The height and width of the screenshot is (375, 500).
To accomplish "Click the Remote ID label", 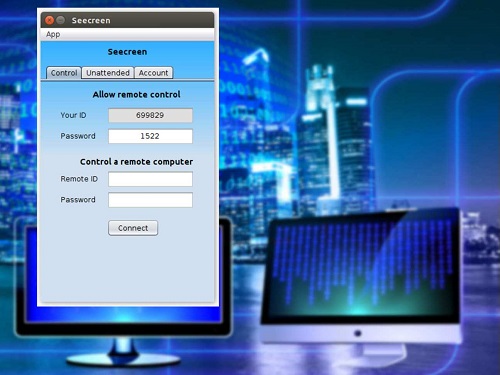I will coord(79,179).
